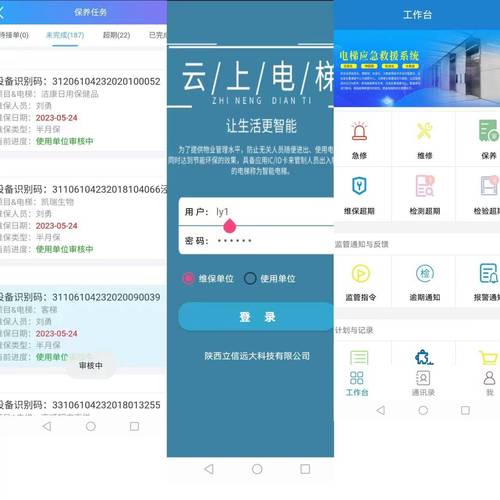Click the 监管通知与反馈 section heading
500x500 pixels.
361,244
